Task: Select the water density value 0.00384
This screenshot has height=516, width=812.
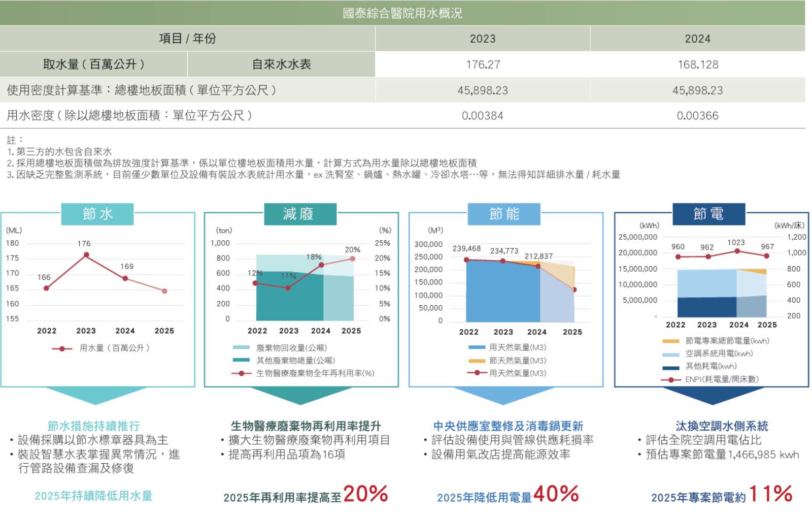Action: [483, 116]
